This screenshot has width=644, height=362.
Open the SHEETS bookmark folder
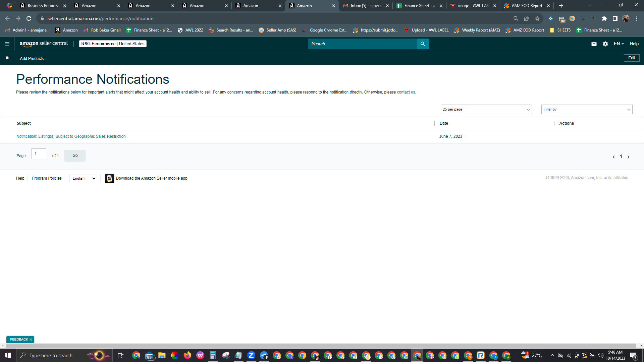tap(560, 30)
